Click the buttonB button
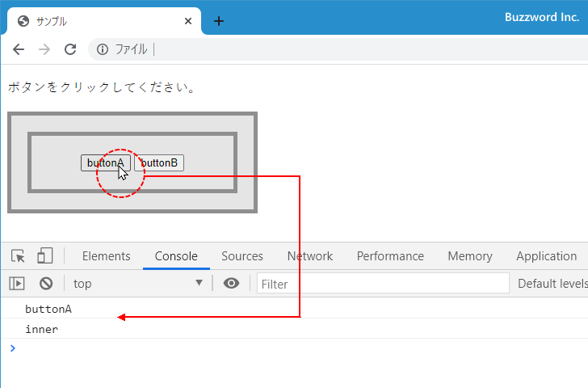 pos(159,162)
